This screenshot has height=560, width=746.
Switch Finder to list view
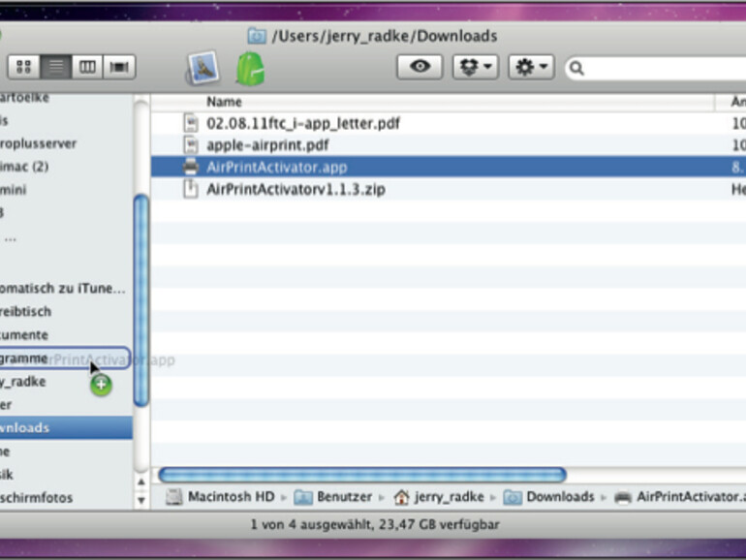coord(55,67)
